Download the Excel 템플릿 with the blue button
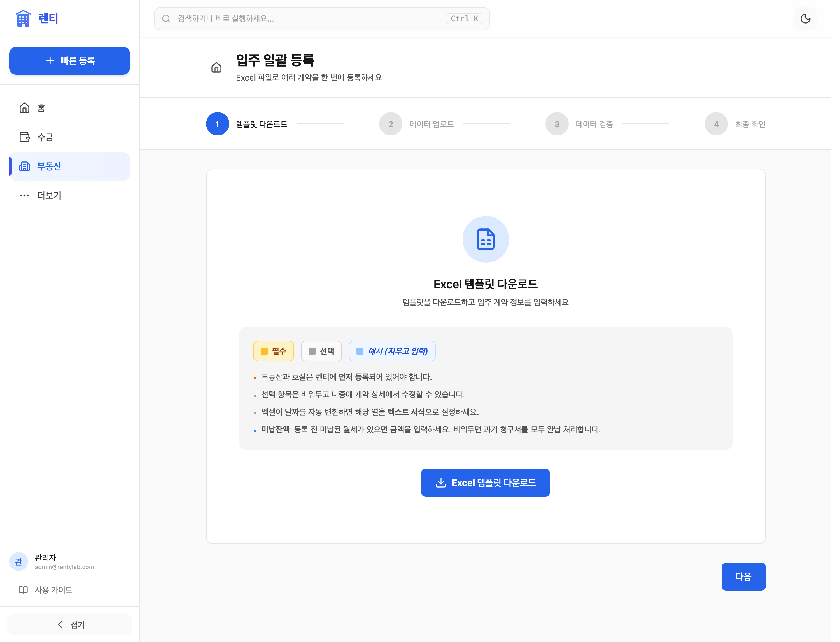 tap(486, 483)
